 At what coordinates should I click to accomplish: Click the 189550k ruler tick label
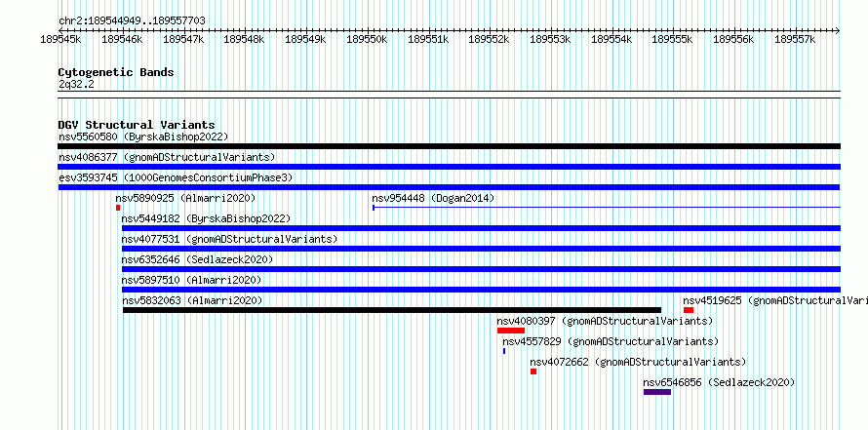pos(367,39)
